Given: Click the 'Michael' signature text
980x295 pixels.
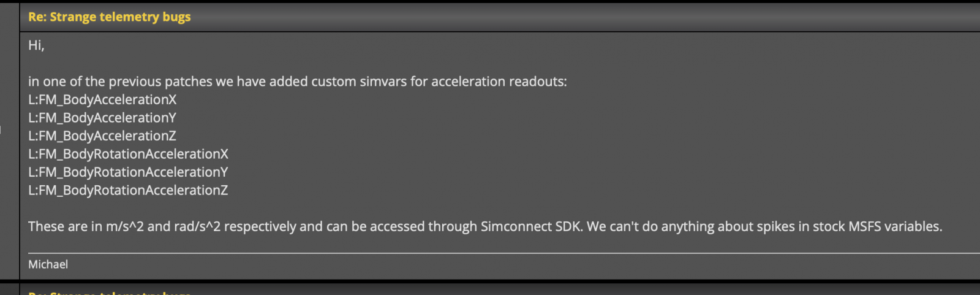Looking at the screenshot, I should 48,264.
